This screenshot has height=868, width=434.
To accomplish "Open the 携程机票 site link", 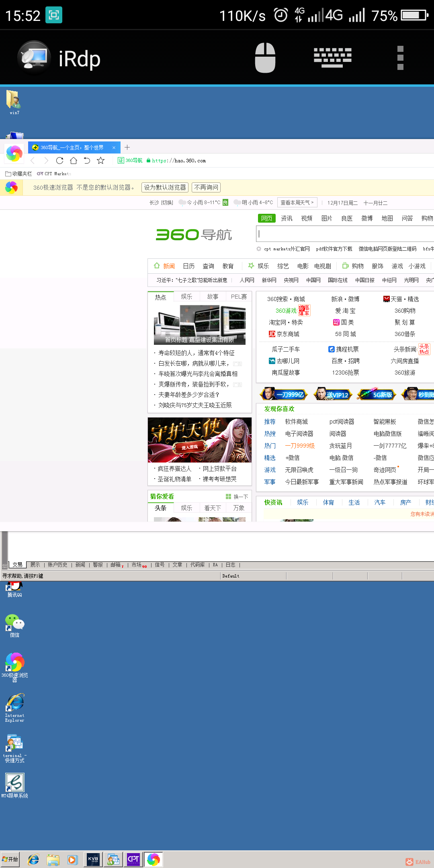I will pyautogui.click(x=344, y=349).
